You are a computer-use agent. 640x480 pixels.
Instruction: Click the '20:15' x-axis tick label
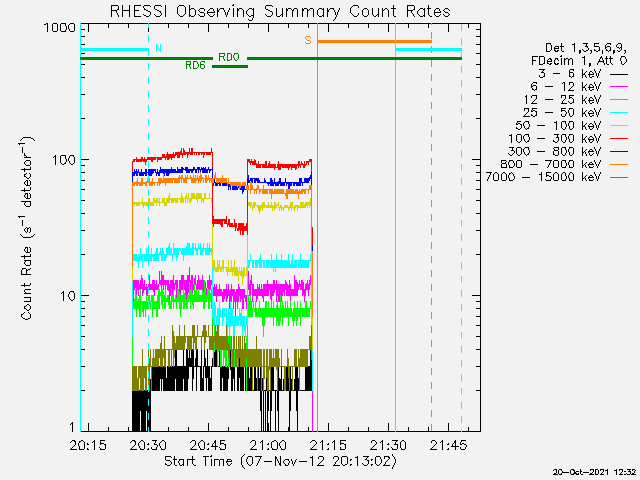point(88,445)
